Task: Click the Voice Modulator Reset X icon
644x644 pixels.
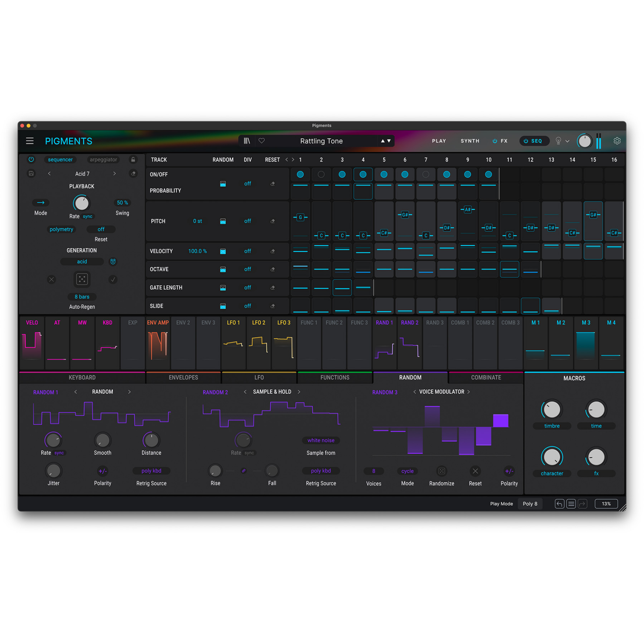Action: coord(475,471)
